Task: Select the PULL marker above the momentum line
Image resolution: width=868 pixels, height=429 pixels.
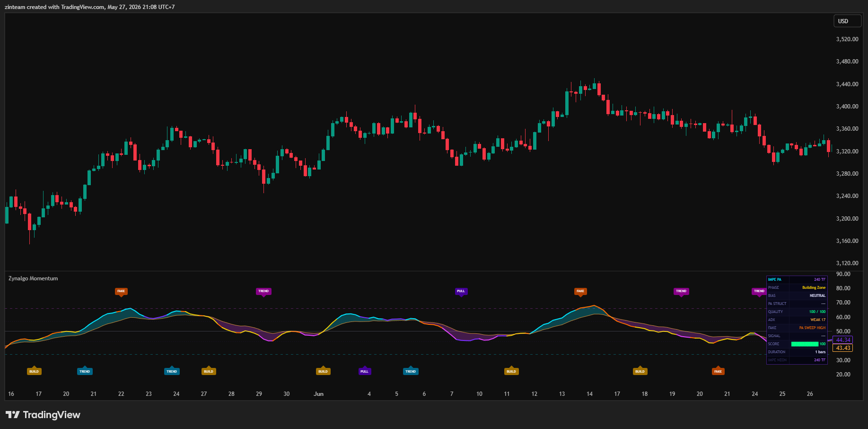Action: pyautogui.click(x=461, y=291)
